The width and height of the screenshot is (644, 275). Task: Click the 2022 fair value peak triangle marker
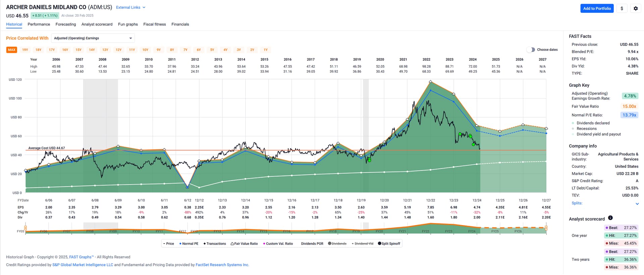(x=430, y=82)
